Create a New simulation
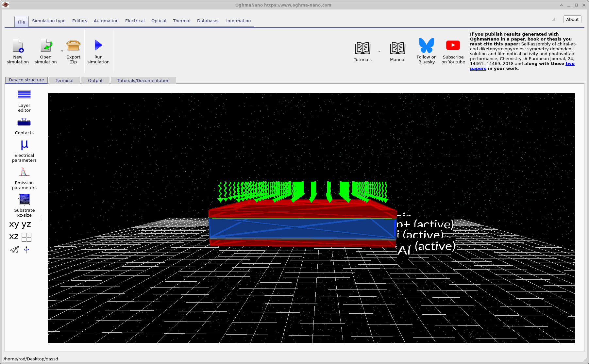 click(18, 46)
